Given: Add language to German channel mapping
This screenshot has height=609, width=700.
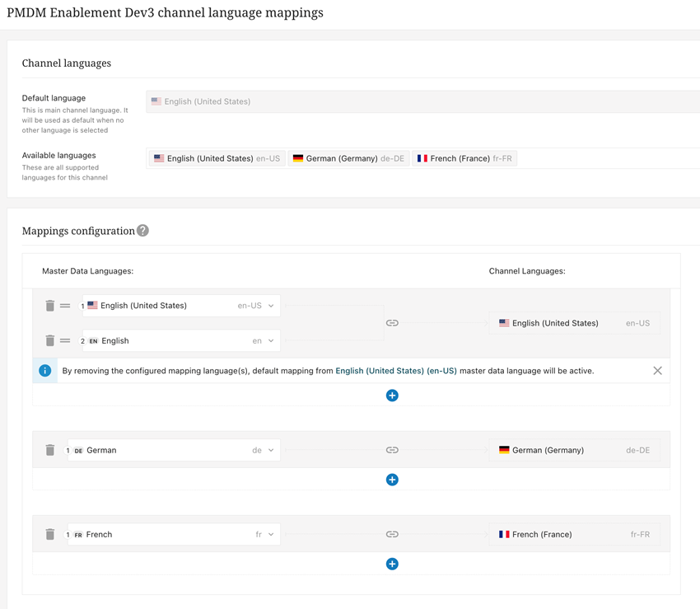Looking at the screenshot, I should point(392,480).
